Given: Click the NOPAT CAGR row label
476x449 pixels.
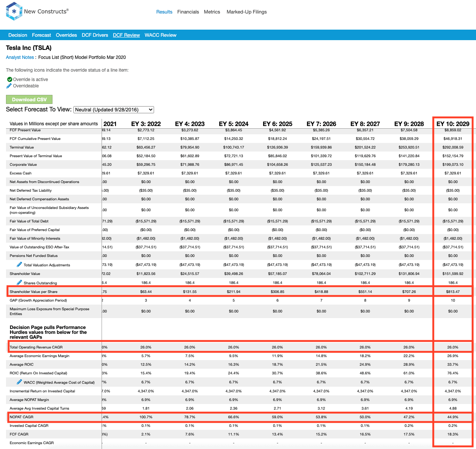Looking at the screenshot, I should (x=21, y=417).
